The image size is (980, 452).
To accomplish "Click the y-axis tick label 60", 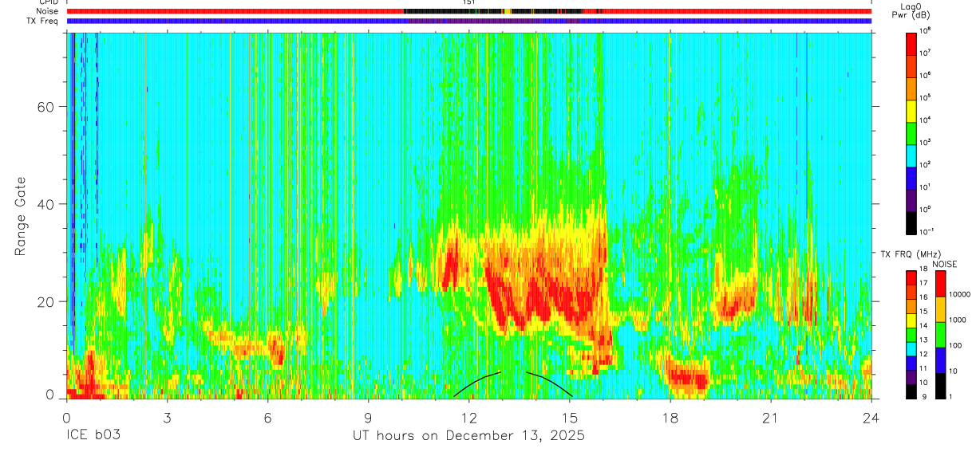I will [x=45, y=107].
